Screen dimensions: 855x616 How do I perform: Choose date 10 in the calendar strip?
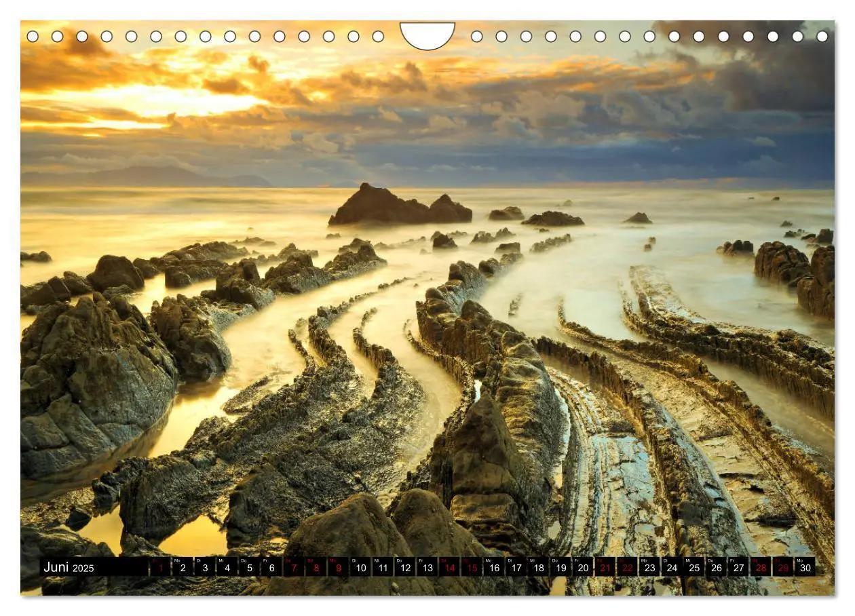coord(360,567)
